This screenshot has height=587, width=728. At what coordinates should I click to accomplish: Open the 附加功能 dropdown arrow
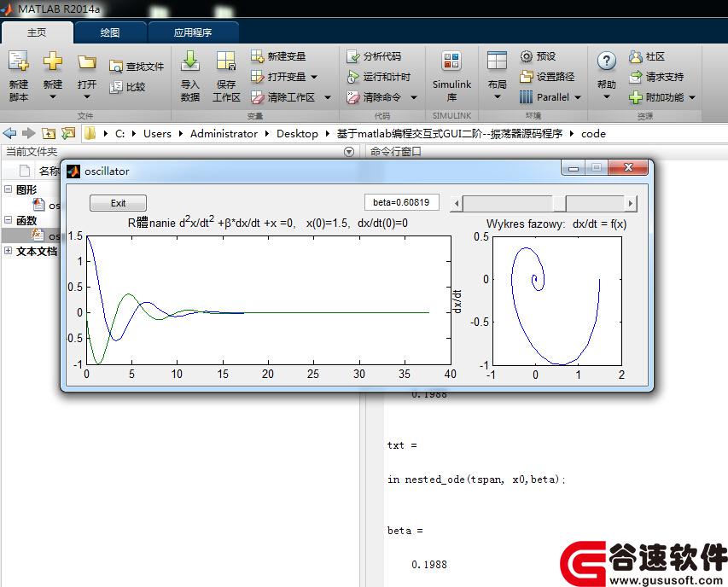tap(692, 97)
